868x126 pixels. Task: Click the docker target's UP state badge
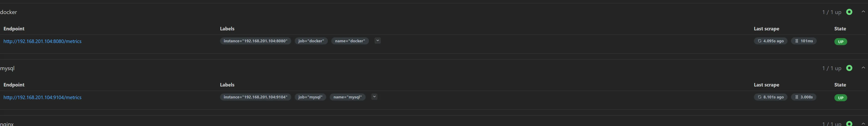tap(840, 42)
